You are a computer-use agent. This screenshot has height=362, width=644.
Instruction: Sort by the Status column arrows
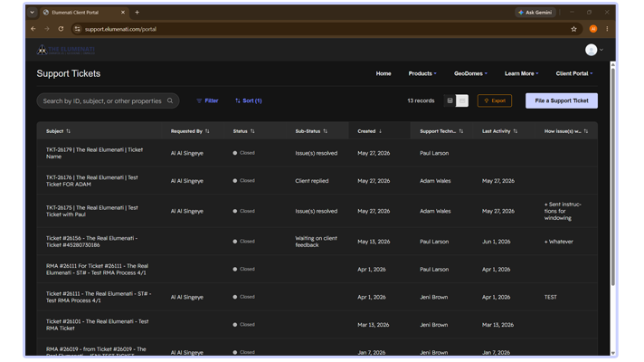pyautogui.click(x=252, y=131)
